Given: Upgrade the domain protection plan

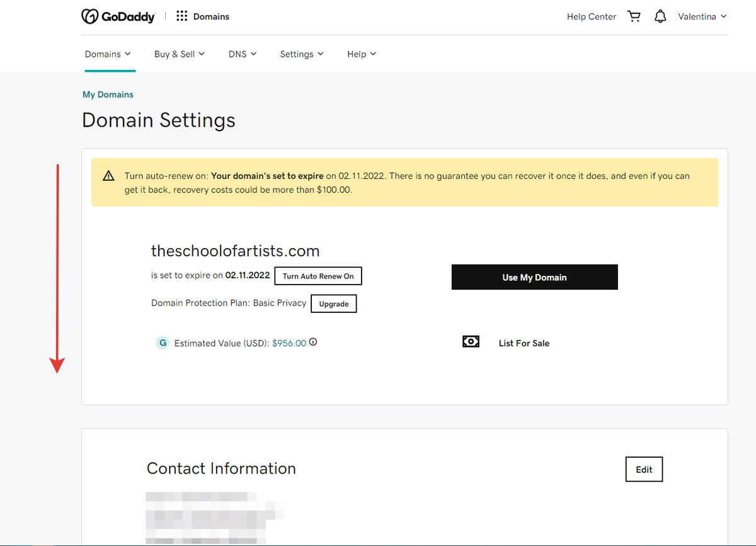Looking at the screenshot, I should coord(334,304).
